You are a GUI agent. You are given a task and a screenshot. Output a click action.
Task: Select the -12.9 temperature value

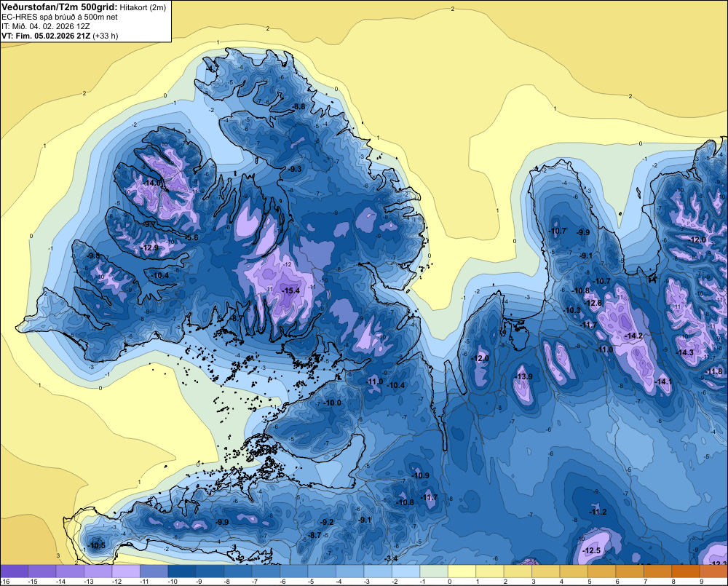click(149, 248)
